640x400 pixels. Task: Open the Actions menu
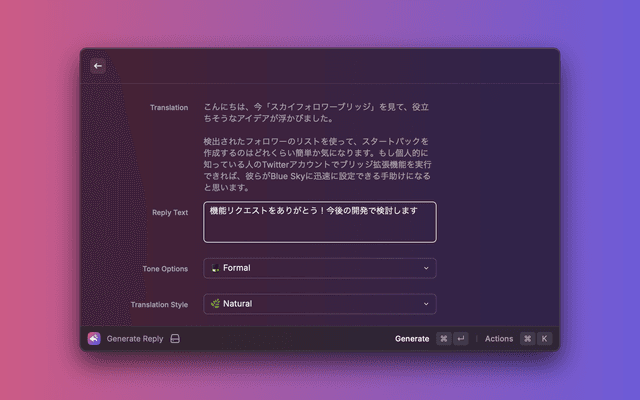pos(499,339)
